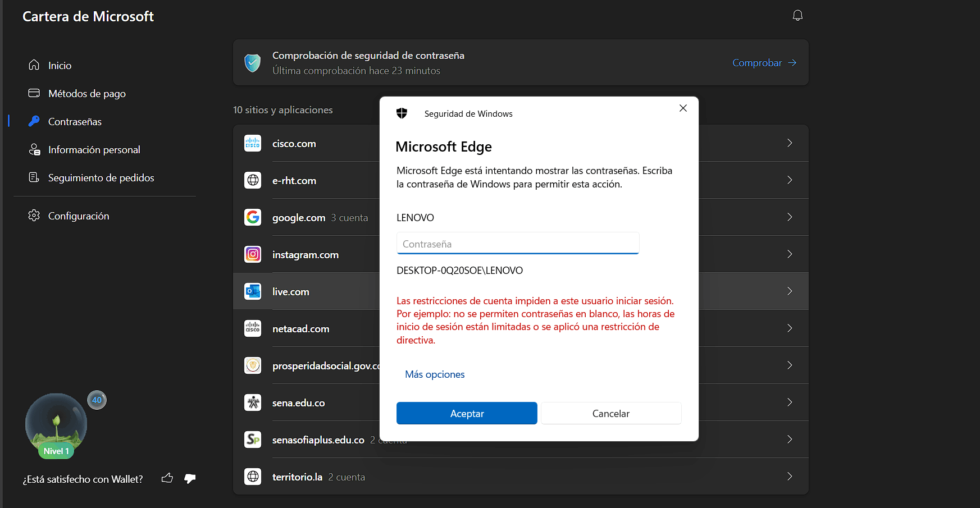Image resolution: width=980 pixels, height=508 pixels.
Task: Click the Windows Security shield icon
Action: [x=402, y=113]
